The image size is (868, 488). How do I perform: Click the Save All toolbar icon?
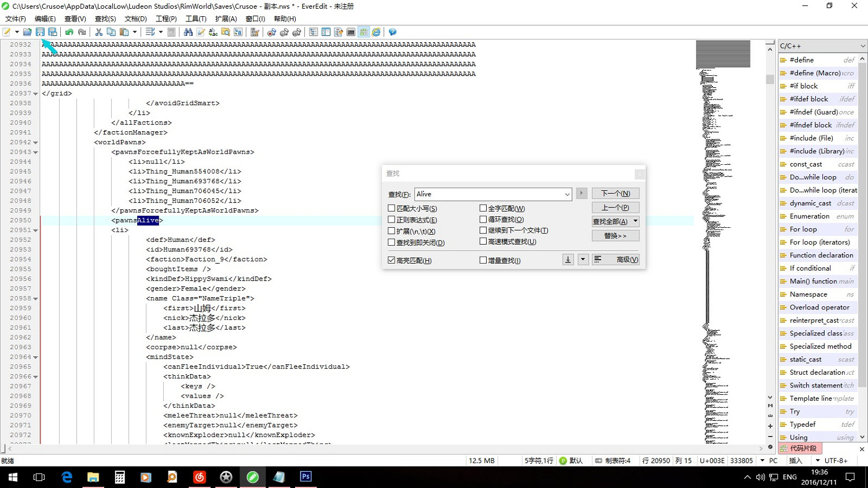(53, 32)
